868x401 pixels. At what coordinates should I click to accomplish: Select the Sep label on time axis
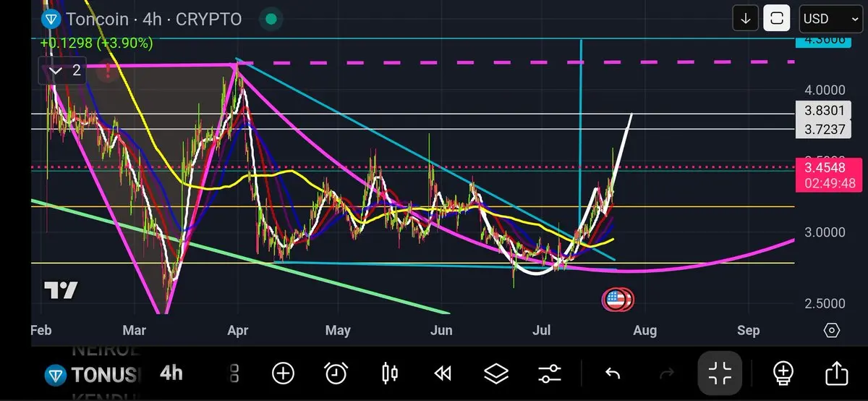click(749, 331)
